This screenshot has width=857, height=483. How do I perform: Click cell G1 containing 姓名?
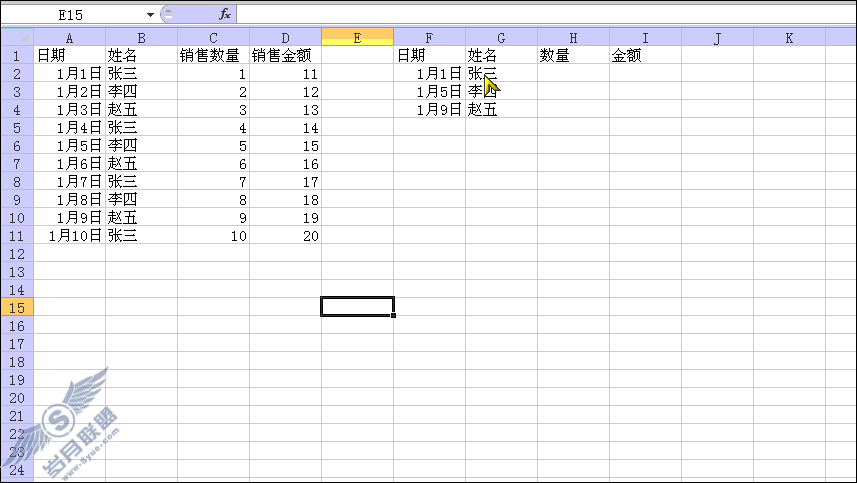click(x=502, y=55)
